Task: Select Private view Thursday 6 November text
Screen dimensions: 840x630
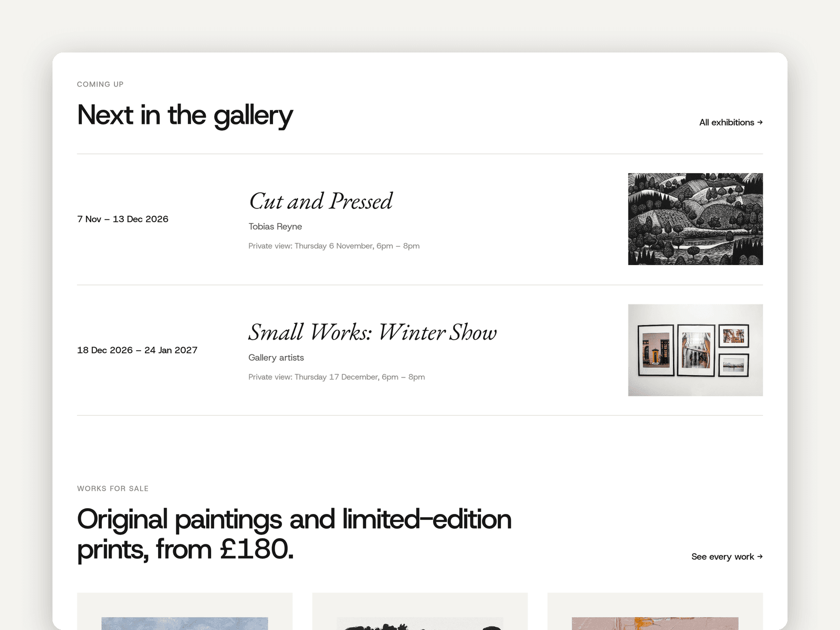Action: pos(334,246)
